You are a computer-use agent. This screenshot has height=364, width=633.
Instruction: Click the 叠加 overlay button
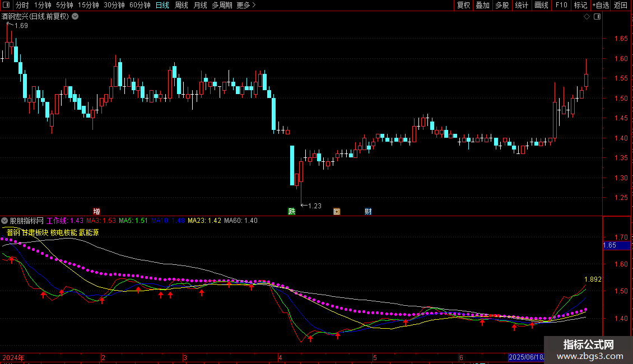[x=482, y=5]
